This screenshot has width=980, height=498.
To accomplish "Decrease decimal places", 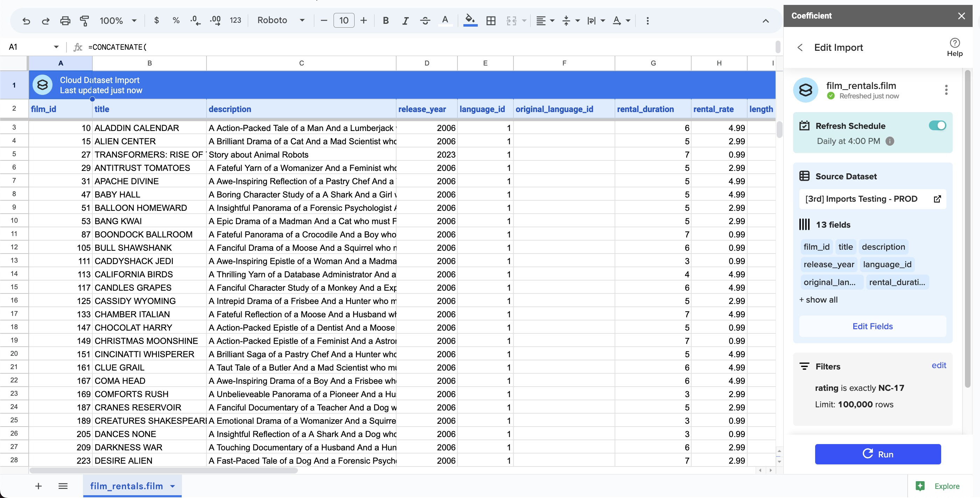I will [195, 20].
